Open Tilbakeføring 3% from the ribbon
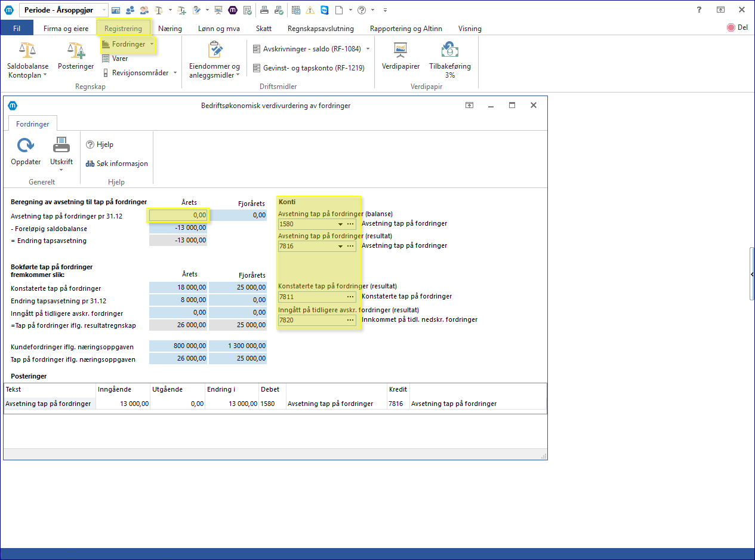Screen dimensions: 755x560 (450, 60)
